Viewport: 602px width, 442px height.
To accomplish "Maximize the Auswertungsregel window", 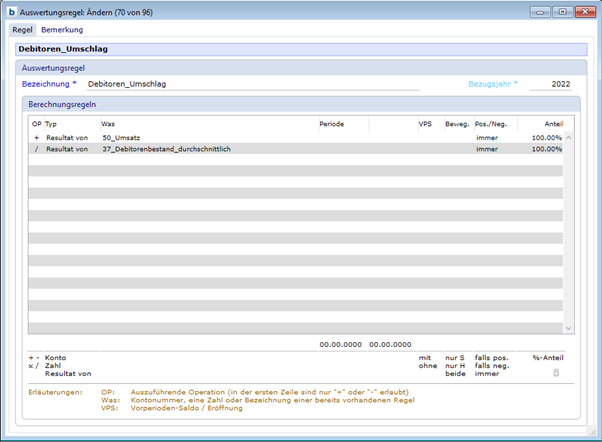I will 561,12.
